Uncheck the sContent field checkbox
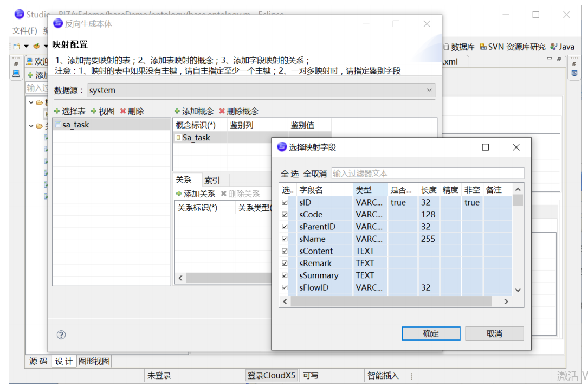588x385 pixels. [285, 251]
